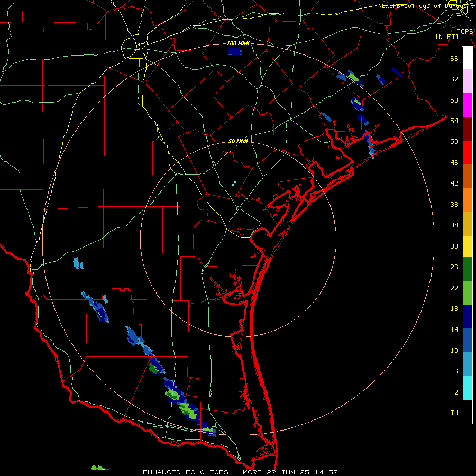Click the magenta legend swatch
The width and height of the screenshot is (476, 476).
tap(467, 105)
